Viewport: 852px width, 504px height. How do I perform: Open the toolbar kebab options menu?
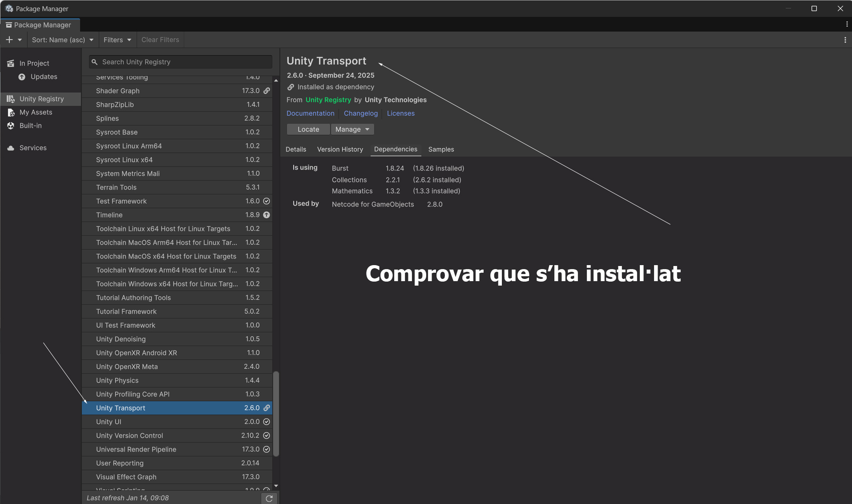pos(845,40)
